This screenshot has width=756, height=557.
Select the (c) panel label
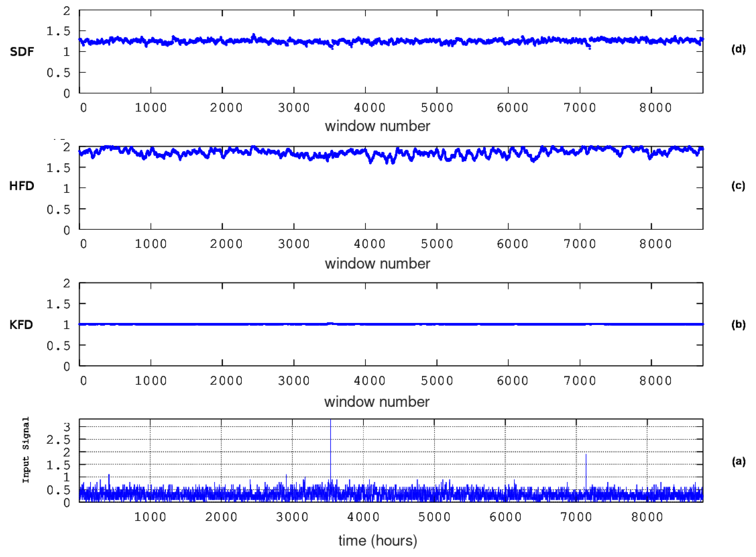(738, 186)
